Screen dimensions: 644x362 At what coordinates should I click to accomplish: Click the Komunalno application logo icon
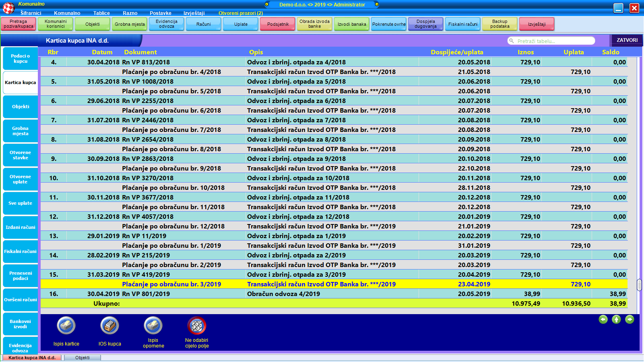pyautogui.click(x=8, y=8)
